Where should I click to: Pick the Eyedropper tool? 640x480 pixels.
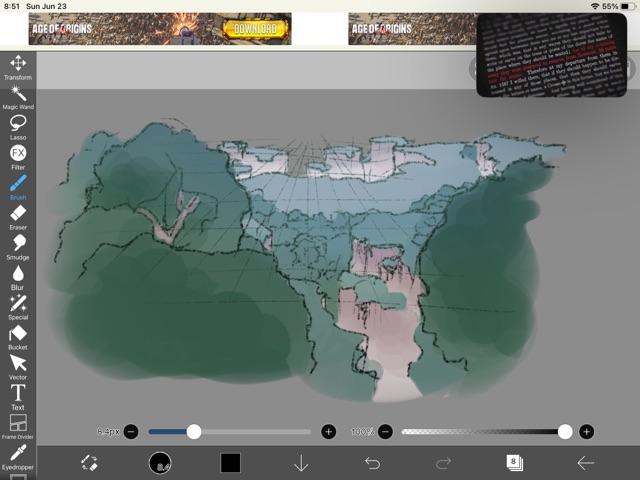(18, 457)
